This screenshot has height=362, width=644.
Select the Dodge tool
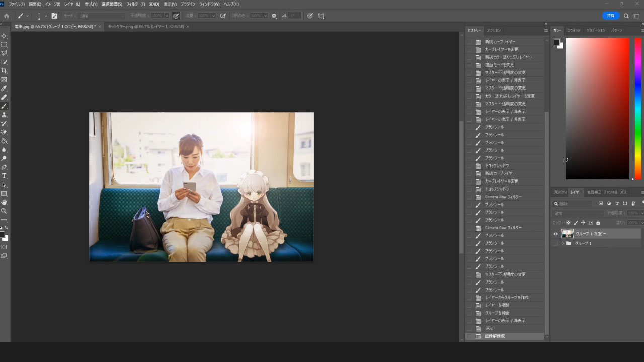(4, 158)
